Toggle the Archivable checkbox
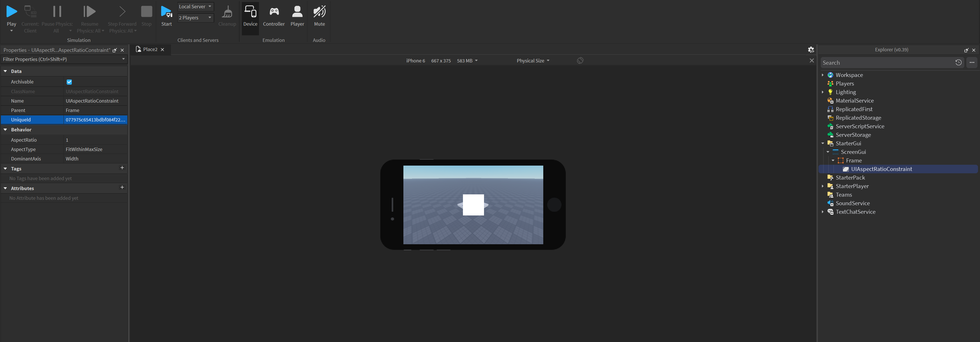This screenshot has height=342, width=980. coord(69,82)
